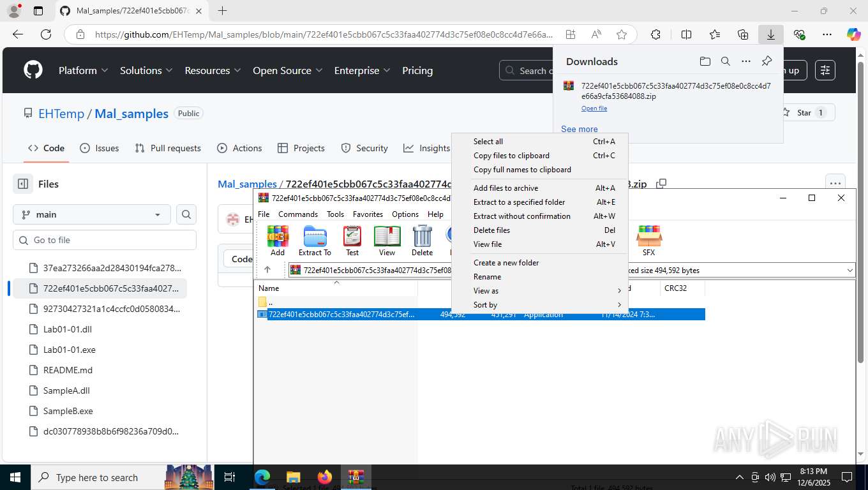Click the Edge Downloads toolbar button
Viewport: 868px width, 490px height.
pyautogui.click(x=771, y=34)
